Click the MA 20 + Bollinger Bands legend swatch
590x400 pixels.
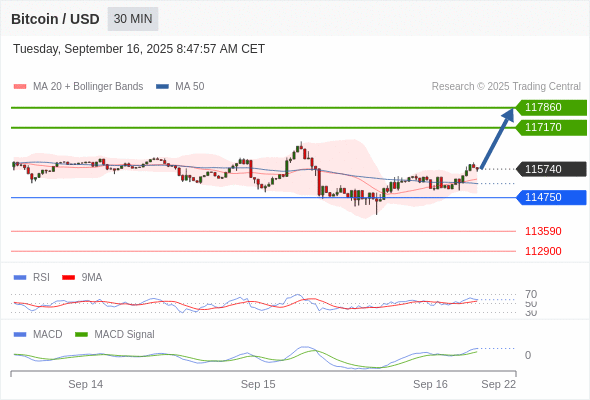click(20, 87)
